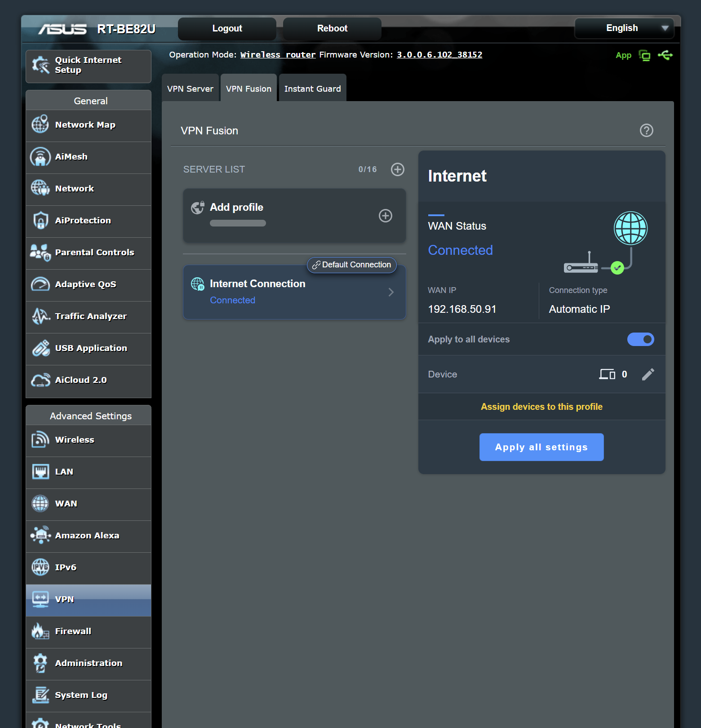Click the IPv6 icon in sidebar
Screen dimensions: 701x728
click(x=40, y=567)
